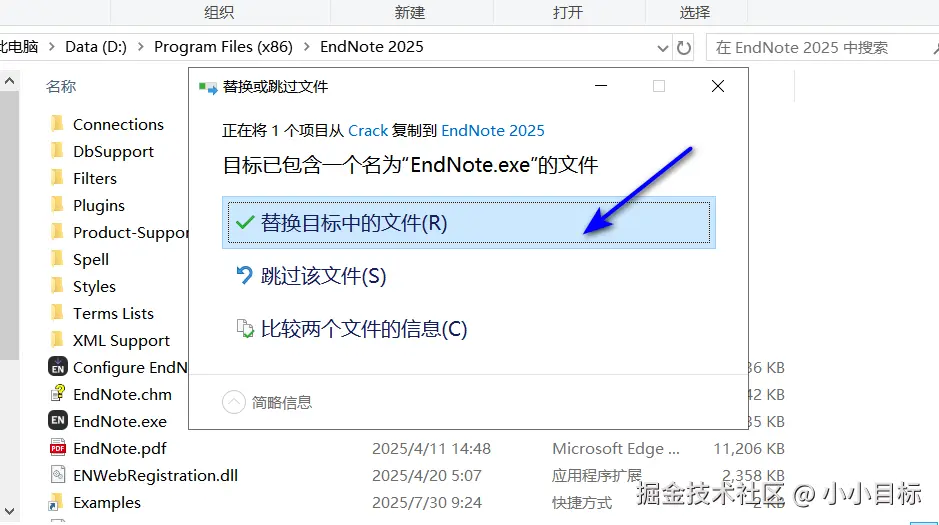
Task: Click the Spell folder icon
Action: [x=57, y=258]
